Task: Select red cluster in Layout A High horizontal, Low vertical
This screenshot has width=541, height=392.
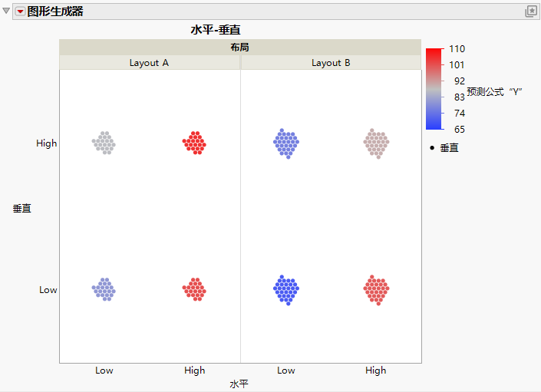Action: point(194,289)
